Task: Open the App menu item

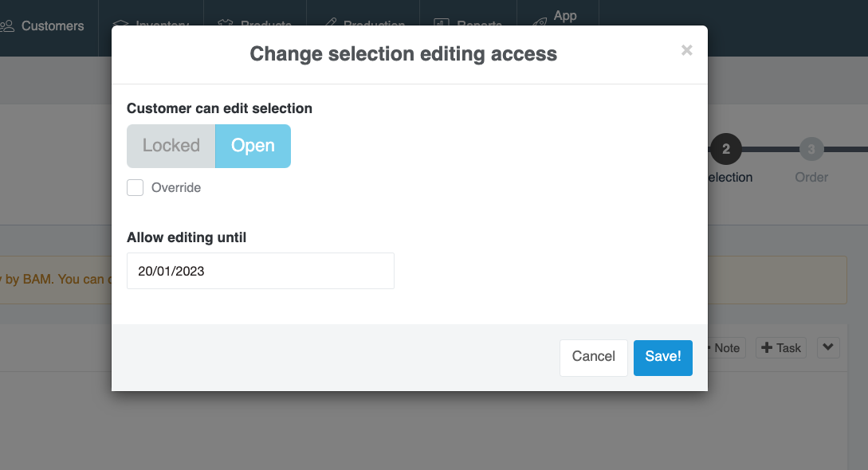Action: pyautogui.click(x=565, y=16)
